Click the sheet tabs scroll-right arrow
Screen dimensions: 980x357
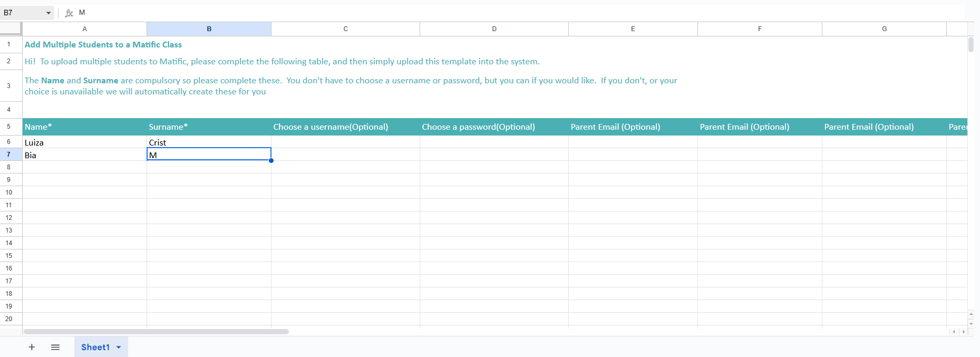point(964,332)
